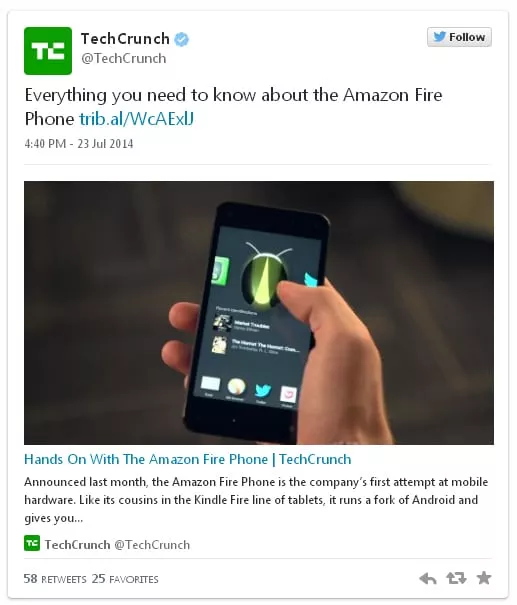Click the @TechCrunch handle in card footer
This screenshot has width=517, height=605.
click(152, 545)
